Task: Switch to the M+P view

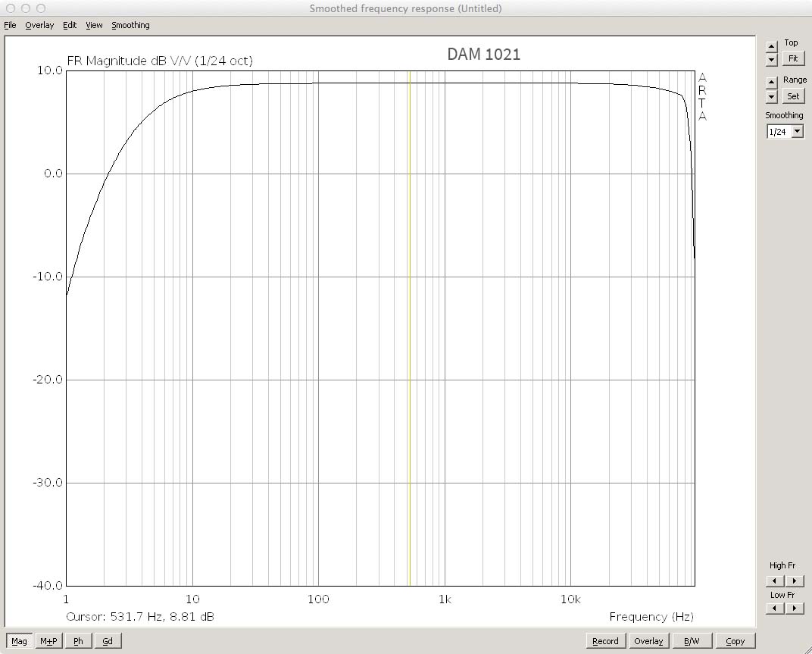Action: 48,641
